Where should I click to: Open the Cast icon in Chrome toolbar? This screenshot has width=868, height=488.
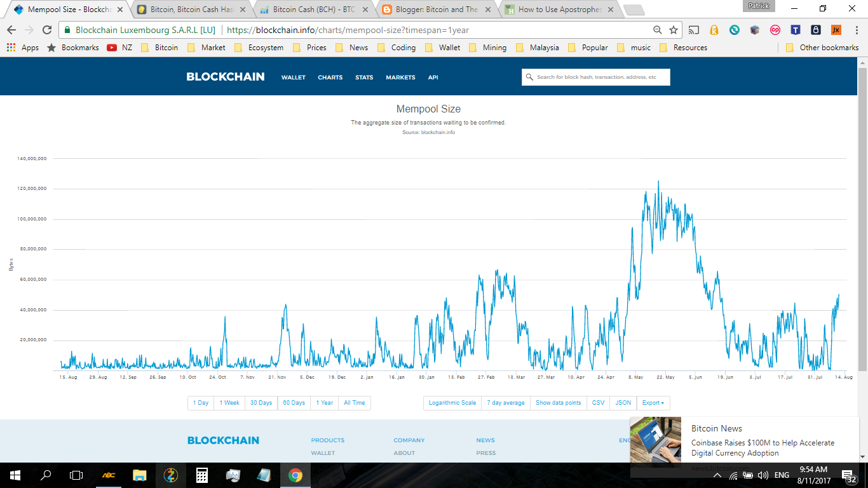[694, 30]
